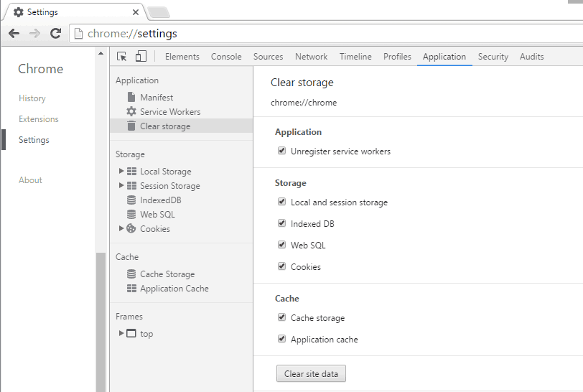
Task: Select the IndexedDB item label
Action: pos(161,200)
